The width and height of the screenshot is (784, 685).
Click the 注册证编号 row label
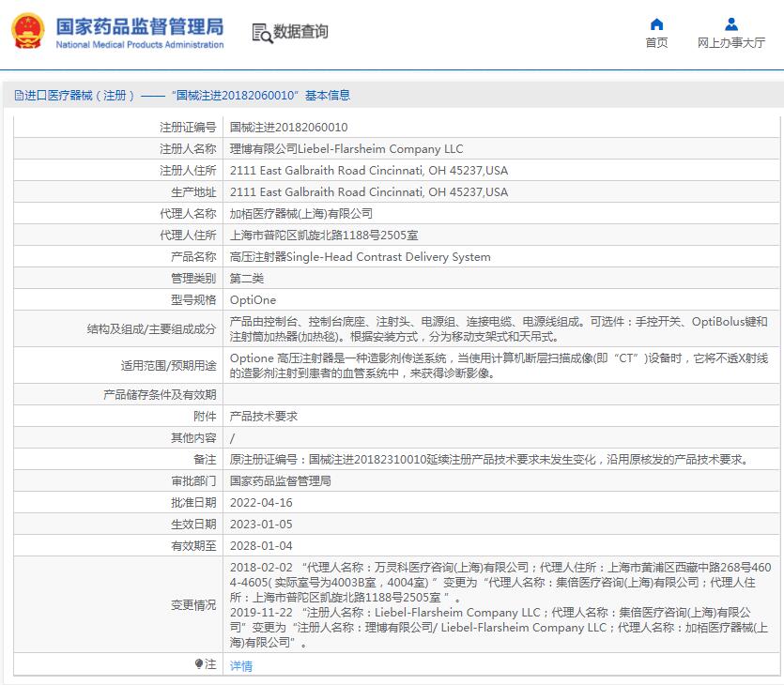(x=188, y=128)
